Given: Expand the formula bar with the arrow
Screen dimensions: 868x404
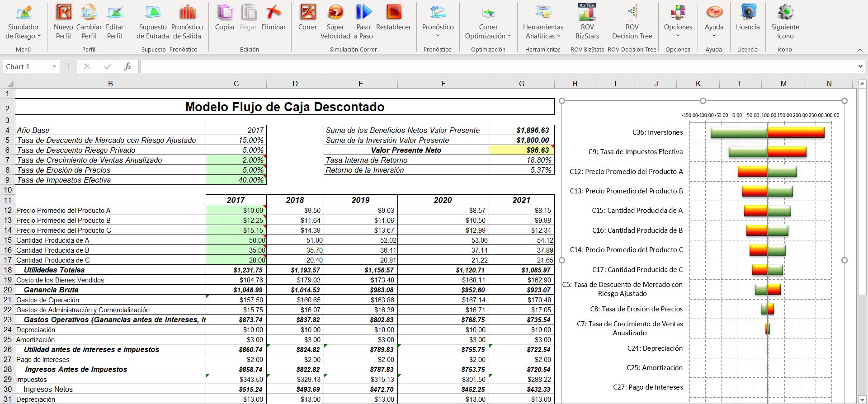Looking at the screenshot, I should tap(860, 66).
